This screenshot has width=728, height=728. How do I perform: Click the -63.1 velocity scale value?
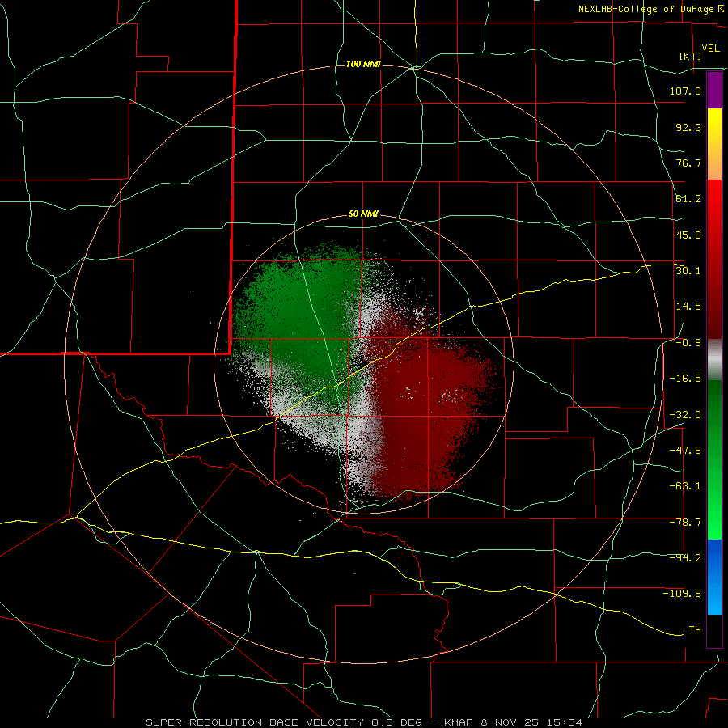pos(685,486)
